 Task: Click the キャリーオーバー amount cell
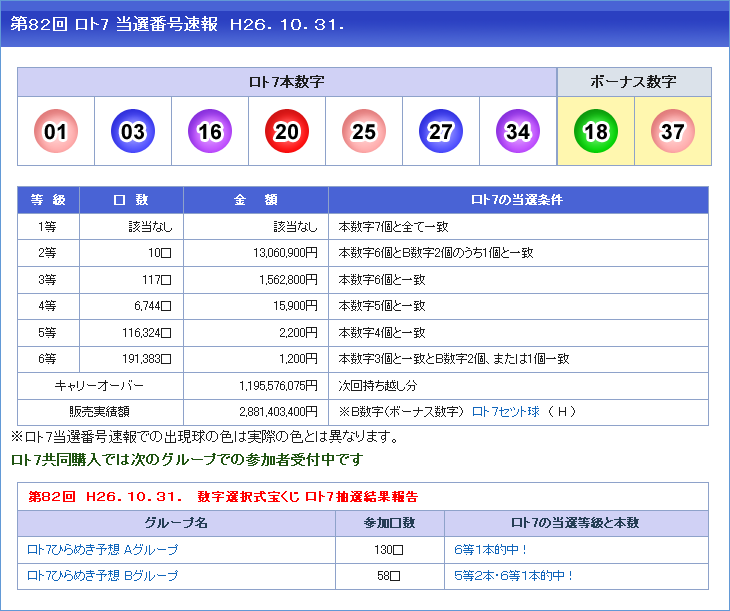255,386
